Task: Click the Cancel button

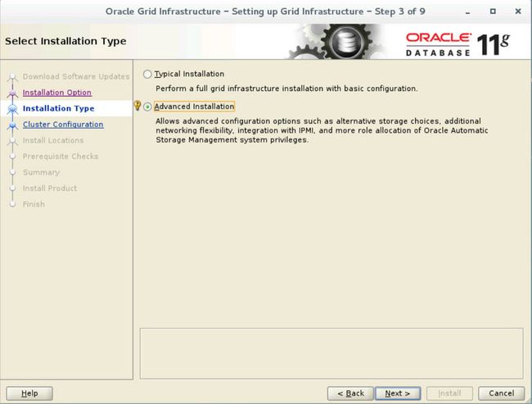Action: click(501, 393)
